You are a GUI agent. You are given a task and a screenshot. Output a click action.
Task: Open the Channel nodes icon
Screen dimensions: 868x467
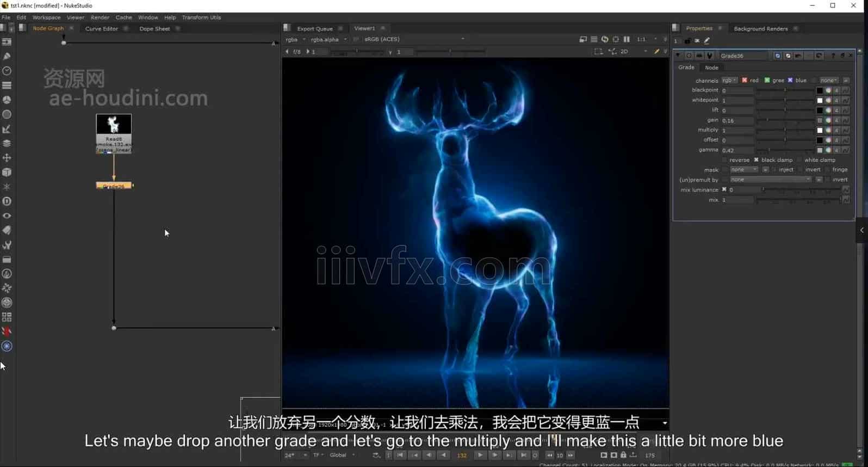(x=7, y=85)
